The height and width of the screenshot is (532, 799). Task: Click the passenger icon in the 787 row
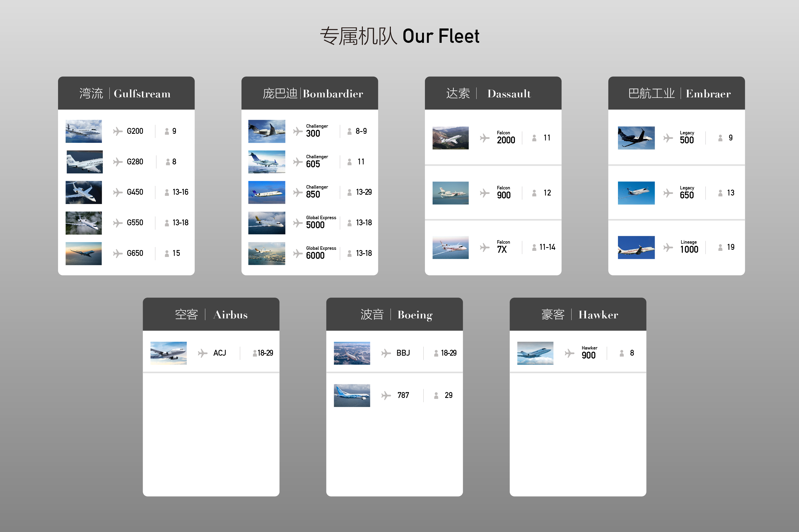click(x=436, y=395)
